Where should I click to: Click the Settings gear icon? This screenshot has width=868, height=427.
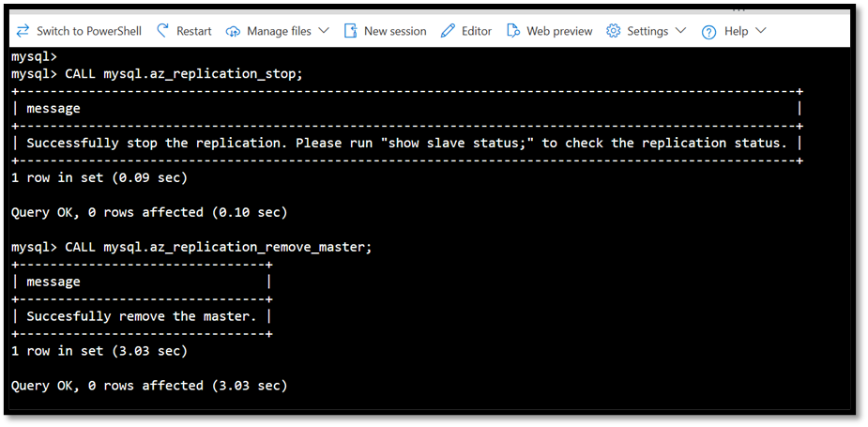coord(614,31)
